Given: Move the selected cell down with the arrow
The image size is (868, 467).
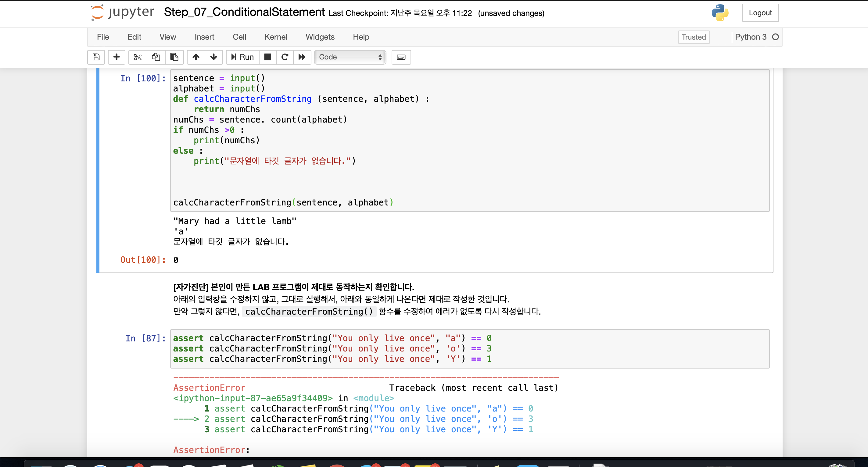Looking at the screenshot, I should [x=213, y=57].
